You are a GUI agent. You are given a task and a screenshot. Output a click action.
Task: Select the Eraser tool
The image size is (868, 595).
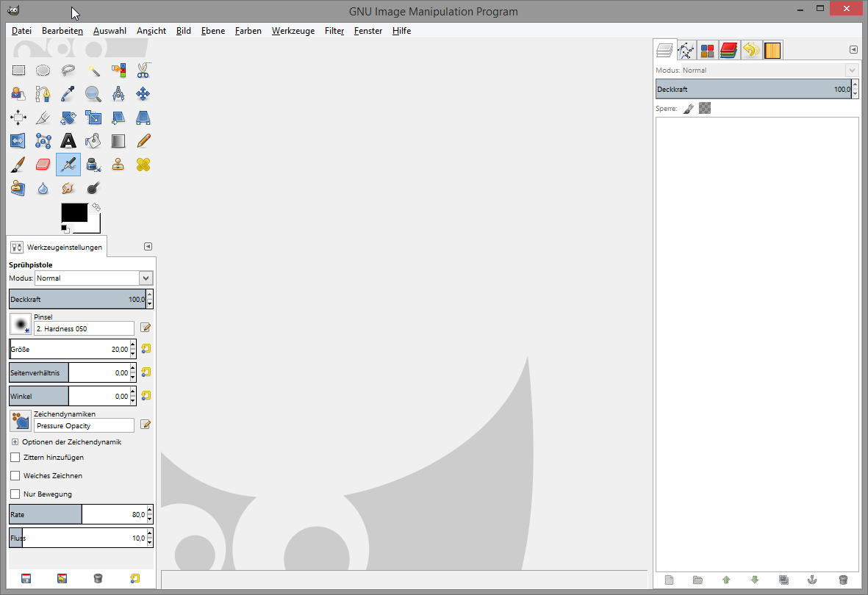point(43,165)
